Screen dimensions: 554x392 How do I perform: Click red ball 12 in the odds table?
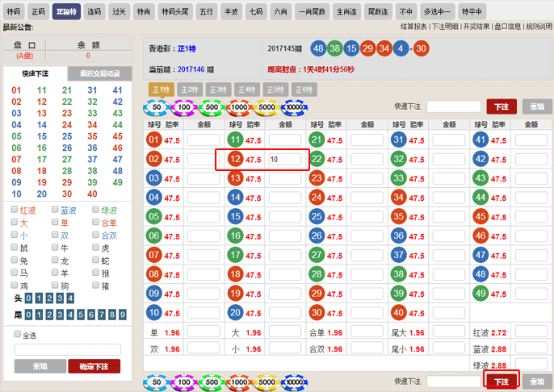click(235, 160)
